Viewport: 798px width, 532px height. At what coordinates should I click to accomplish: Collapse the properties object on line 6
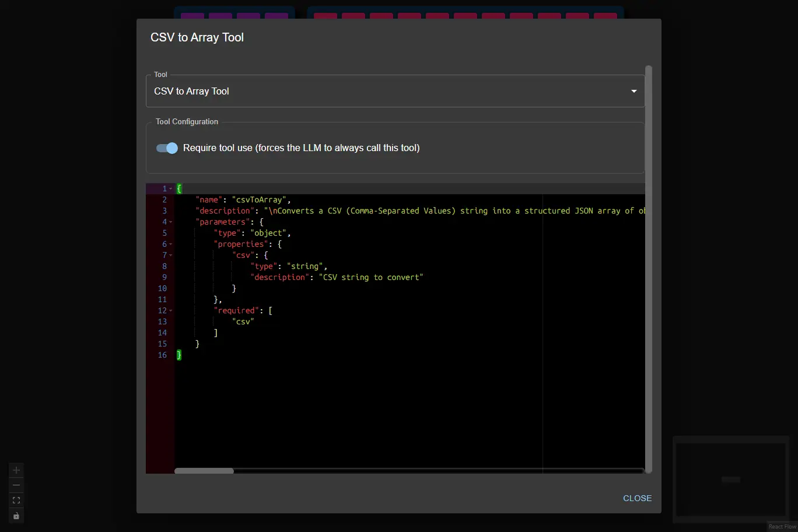click(171, 244)
